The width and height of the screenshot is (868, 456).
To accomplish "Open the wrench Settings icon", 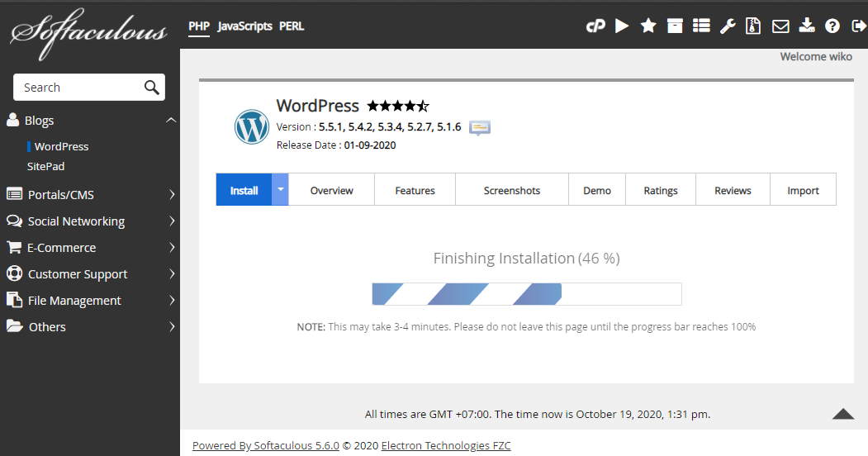I will [728, 26].
